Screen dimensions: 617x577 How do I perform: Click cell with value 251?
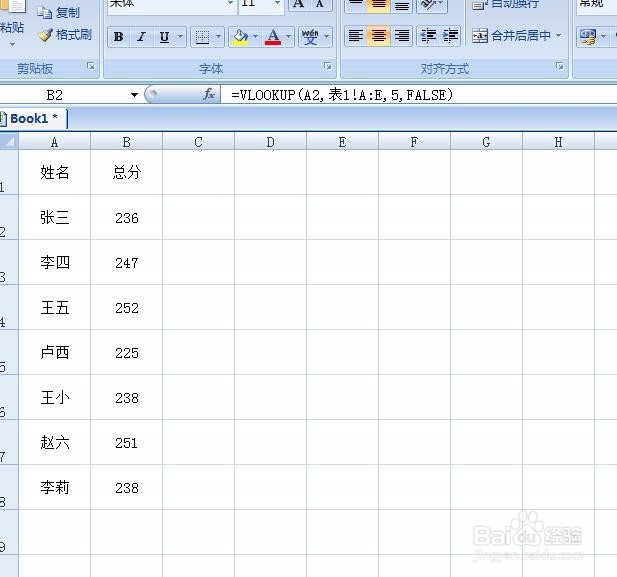pyautogui.click(x=127, y=442)
